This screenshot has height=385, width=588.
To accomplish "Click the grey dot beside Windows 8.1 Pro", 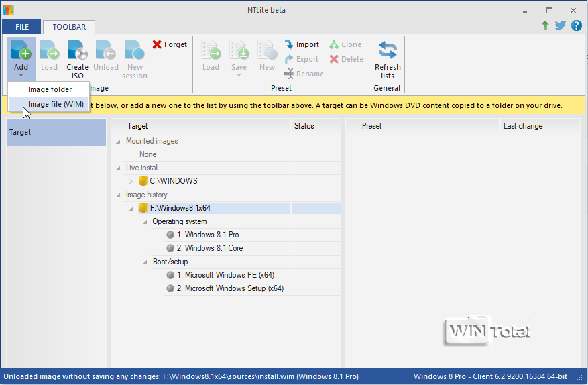I will [x=170, y=235].
